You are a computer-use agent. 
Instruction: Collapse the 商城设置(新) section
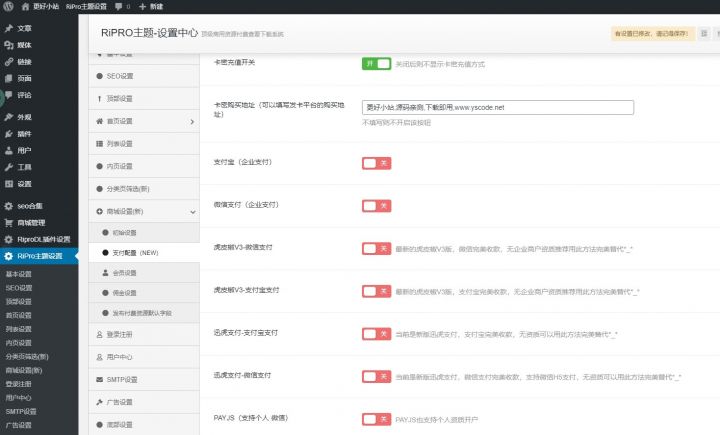pyautogui.click(x=192, y=211)
